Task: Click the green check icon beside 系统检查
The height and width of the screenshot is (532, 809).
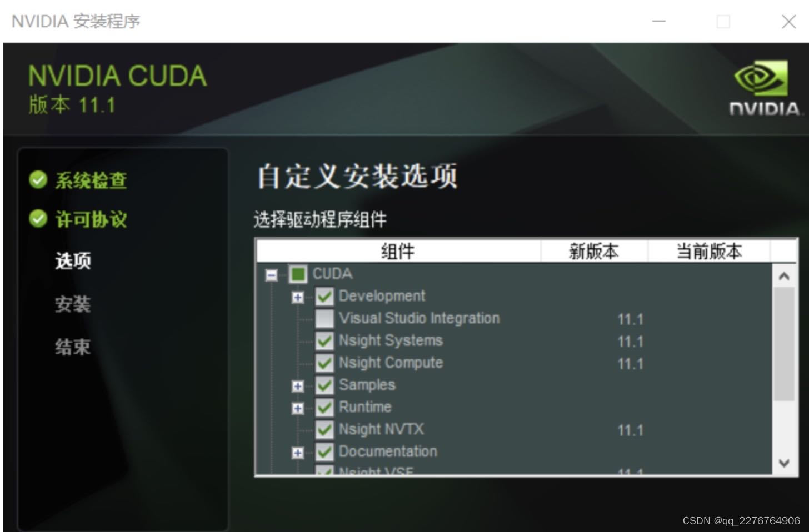Action: tap(38, 180)
